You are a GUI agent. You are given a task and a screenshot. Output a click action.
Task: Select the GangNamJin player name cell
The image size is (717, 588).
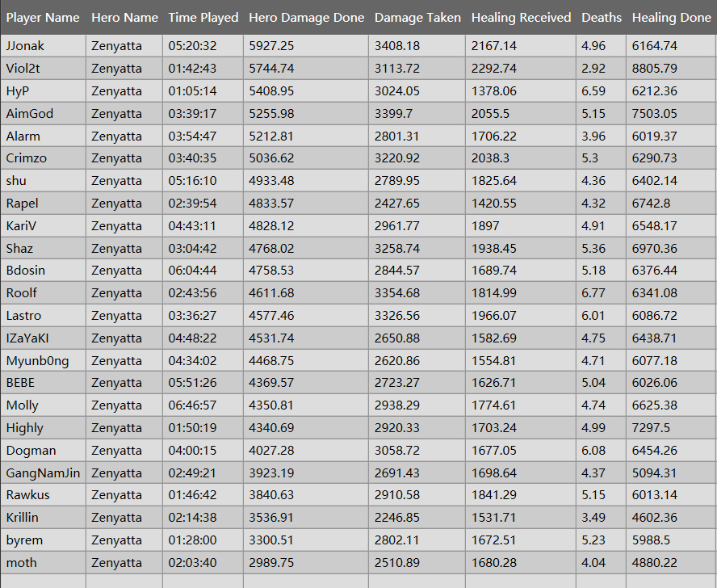coord(43,473)
